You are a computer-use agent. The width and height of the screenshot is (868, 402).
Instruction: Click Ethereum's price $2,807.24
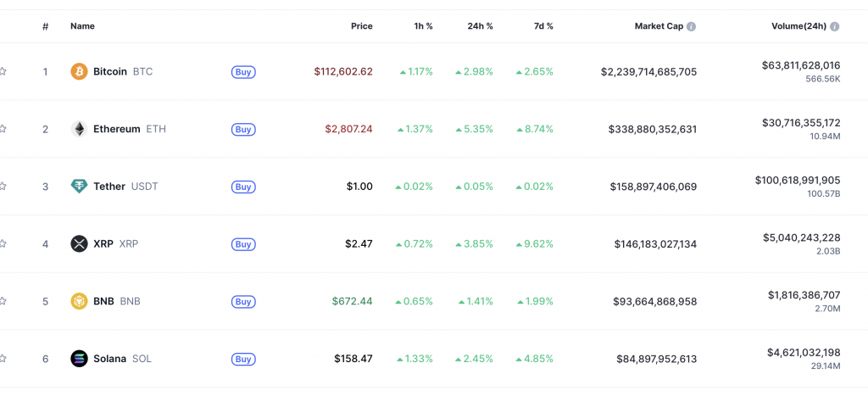pyautogui.click(x=348, y=129)
